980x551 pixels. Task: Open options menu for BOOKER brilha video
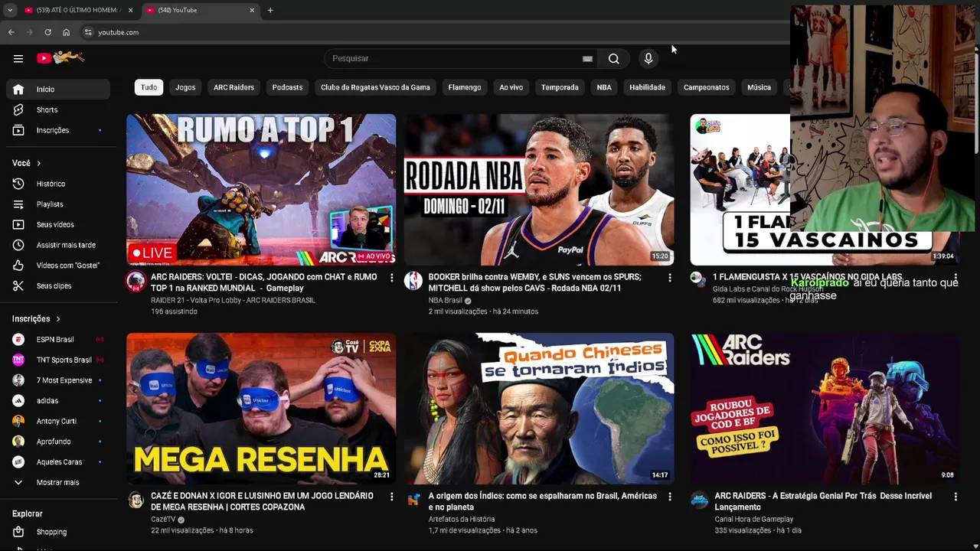[669, 278]
